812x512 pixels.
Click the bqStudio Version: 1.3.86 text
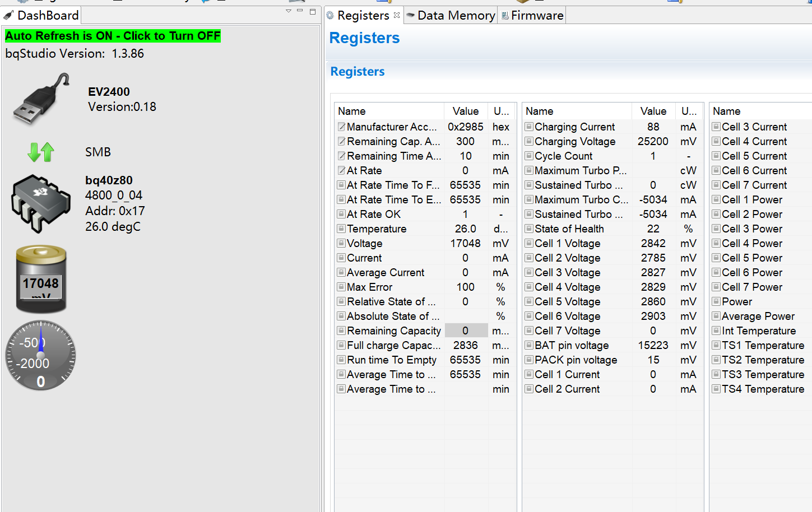coord(75,53)
